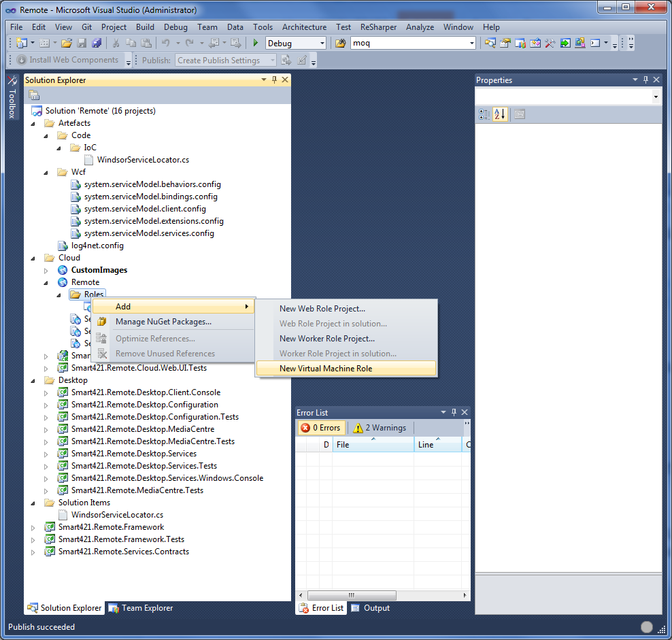Collapse the Artefacts folder
Screen dimensions: 672x640
click(33, 124)
